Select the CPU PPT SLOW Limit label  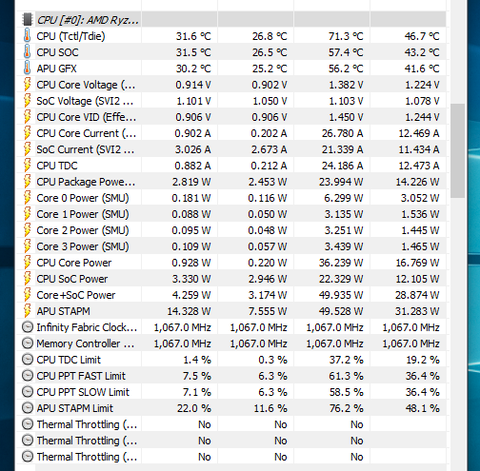(x=83, y=392)
